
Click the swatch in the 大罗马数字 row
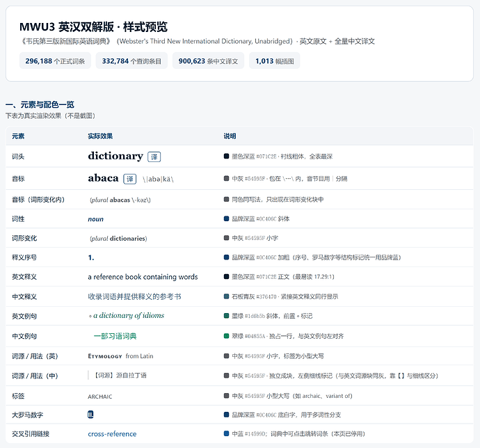pos(227,415)
